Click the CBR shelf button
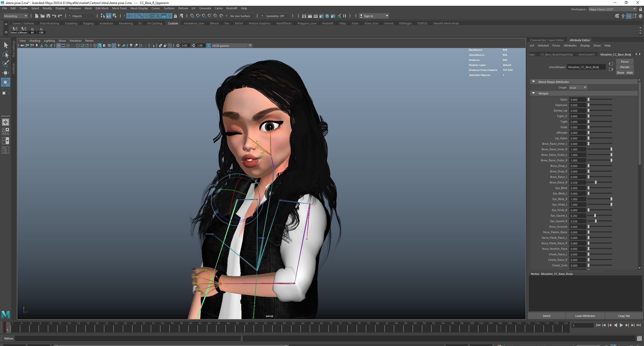Screen dimensions: 644x346 41,30
